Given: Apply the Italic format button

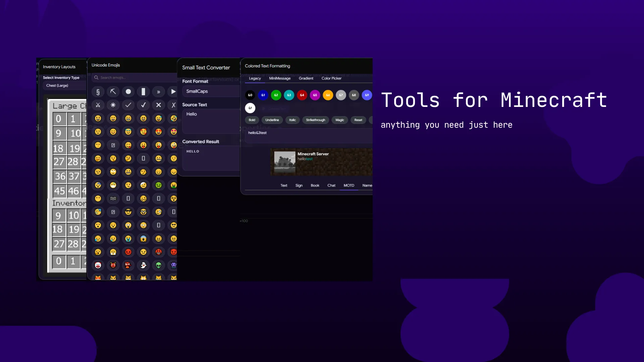Looking at the screenshot, I should (292, 120).
